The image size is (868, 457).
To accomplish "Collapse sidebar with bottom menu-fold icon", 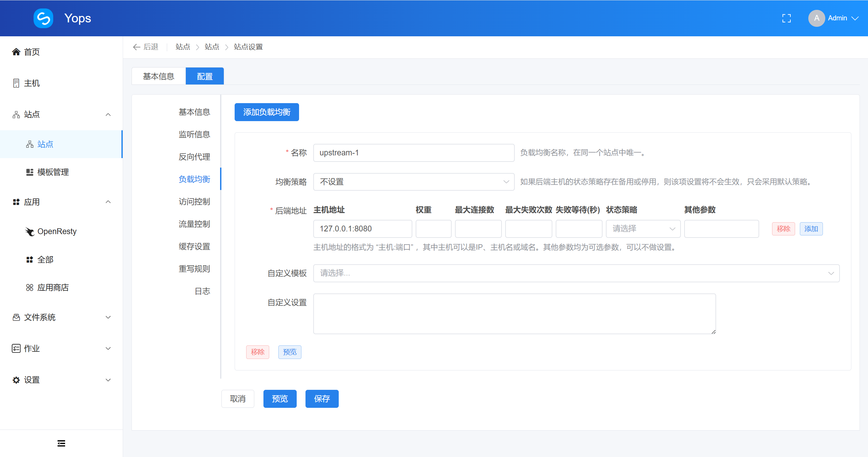I will (61, 443).
